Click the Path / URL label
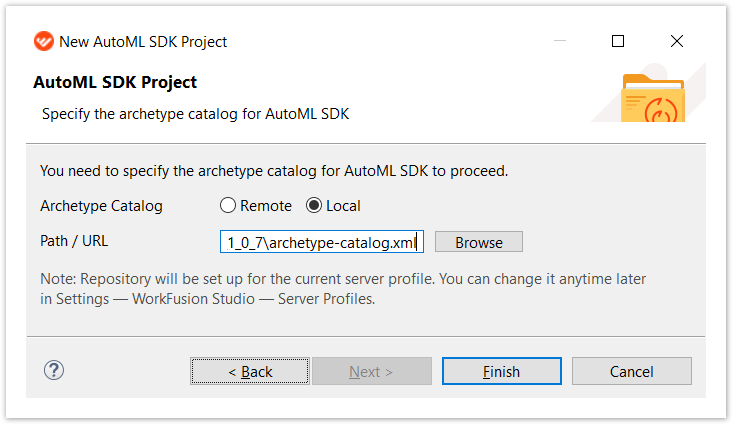The image size is (732, 424). (x=74, y=241)
